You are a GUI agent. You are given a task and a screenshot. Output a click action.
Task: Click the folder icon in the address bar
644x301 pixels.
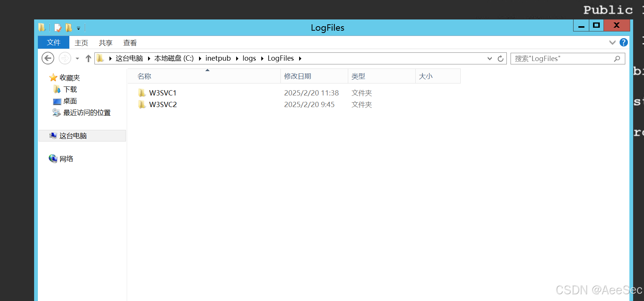[x=100, y=58]
